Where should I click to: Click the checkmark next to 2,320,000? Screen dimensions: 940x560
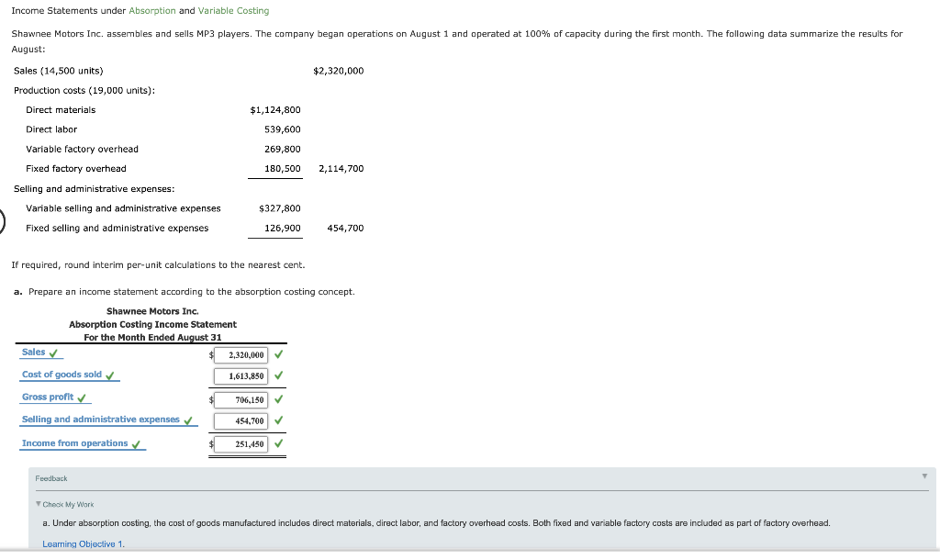[279, 354]
